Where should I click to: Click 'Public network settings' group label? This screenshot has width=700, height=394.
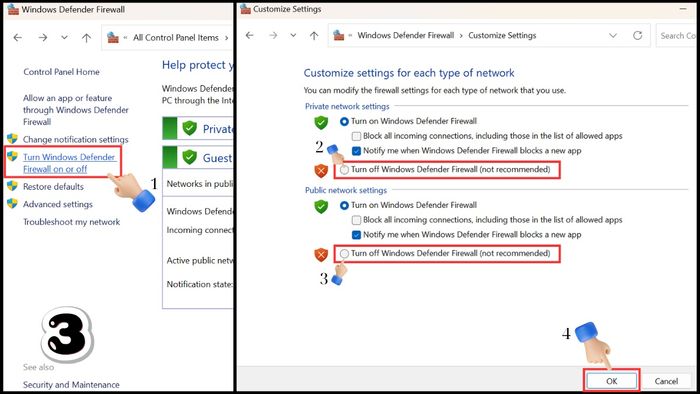coord(346,190)
